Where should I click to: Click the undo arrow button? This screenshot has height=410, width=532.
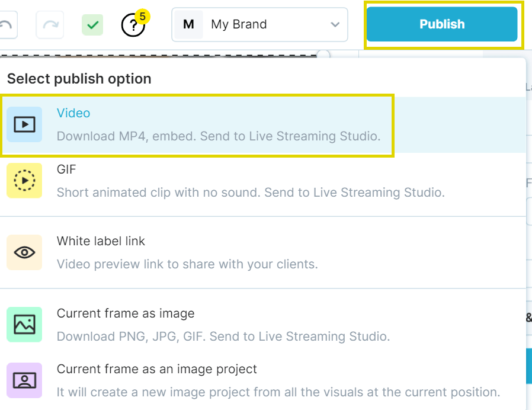pos(7,25)
